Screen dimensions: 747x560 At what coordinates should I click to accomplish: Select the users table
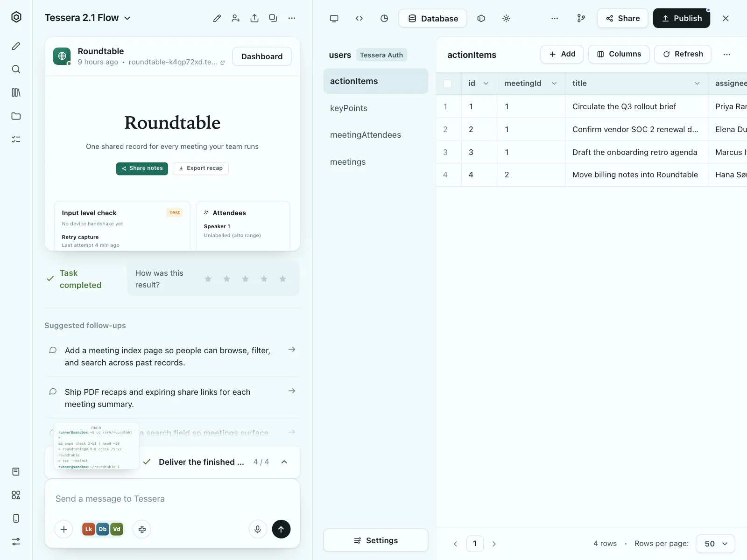pos(340,55)
